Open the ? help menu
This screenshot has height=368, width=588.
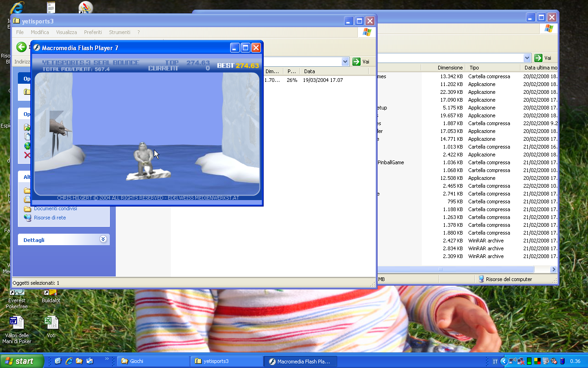point(138,33)
